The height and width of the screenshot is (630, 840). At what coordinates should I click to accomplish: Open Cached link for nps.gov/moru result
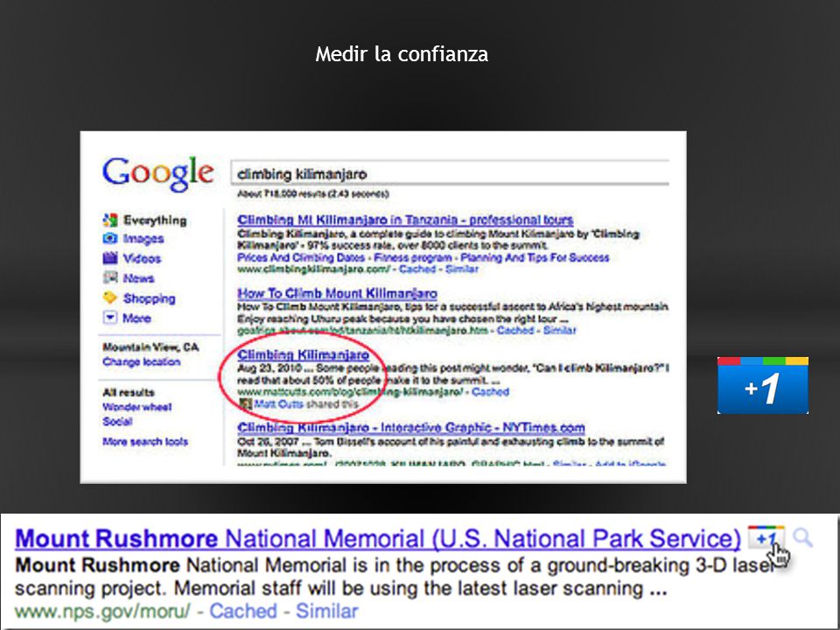coord(243,611)
